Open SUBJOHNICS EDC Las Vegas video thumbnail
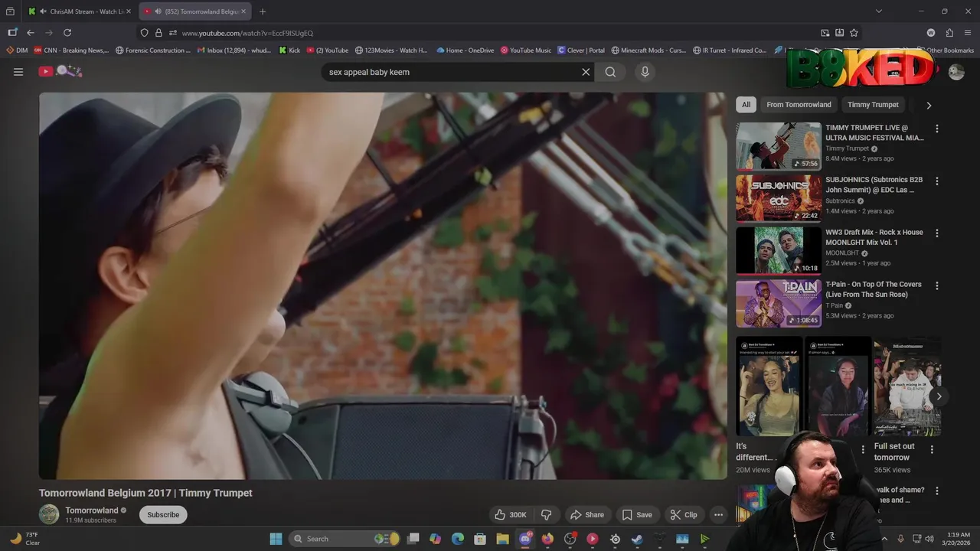 point(779,198)
